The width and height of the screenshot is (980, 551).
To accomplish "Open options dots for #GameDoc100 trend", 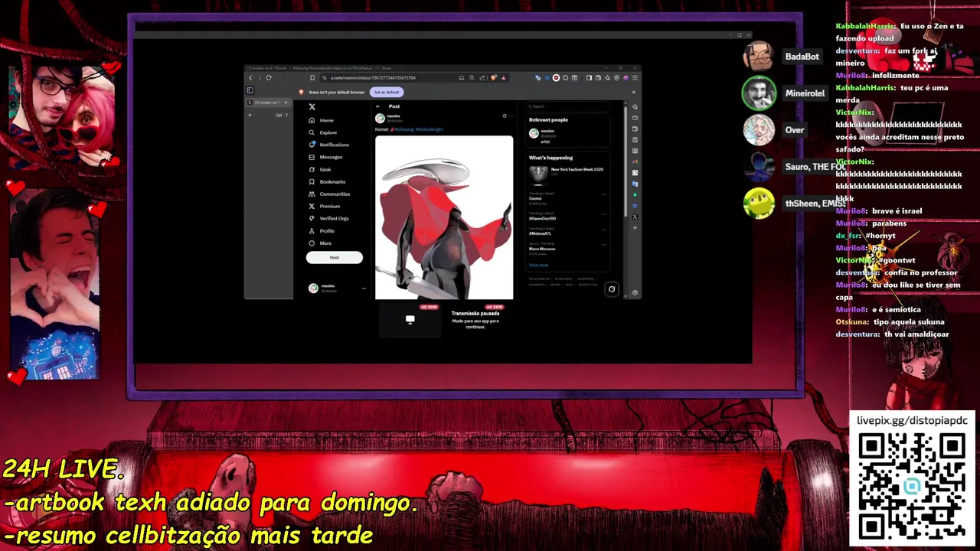I will [x=604, y=214].
